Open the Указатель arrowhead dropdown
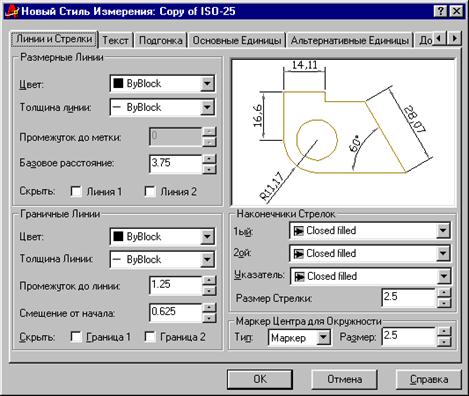469x396 pixels. pos(371,276)
